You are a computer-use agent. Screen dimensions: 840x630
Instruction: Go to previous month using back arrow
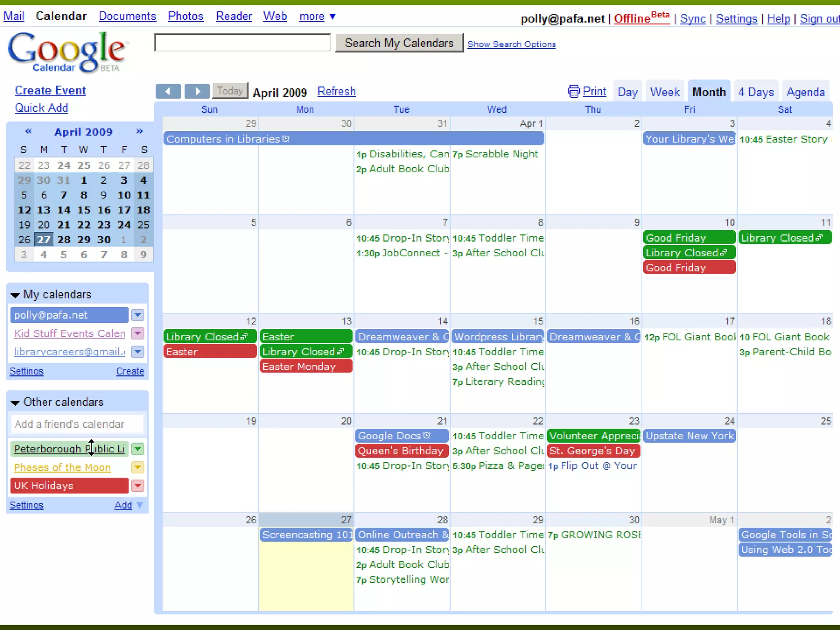pyautogui.click(x=168, y=91)
